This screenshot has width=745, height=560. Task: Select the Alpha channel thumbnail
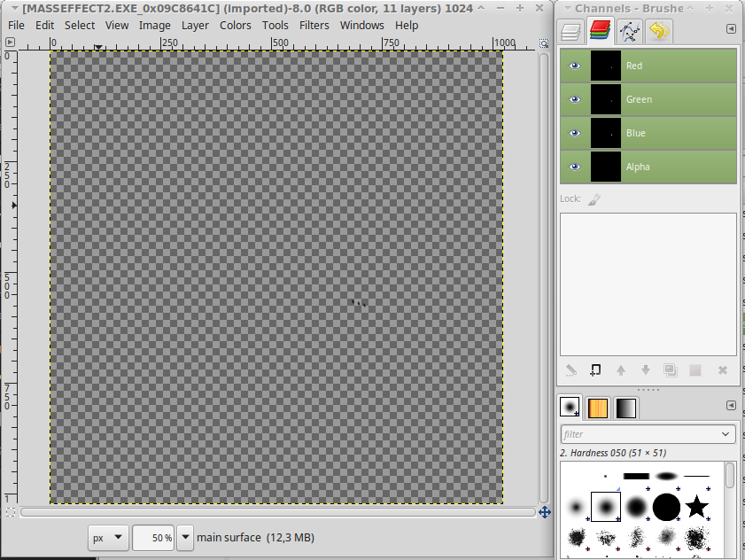606,167
